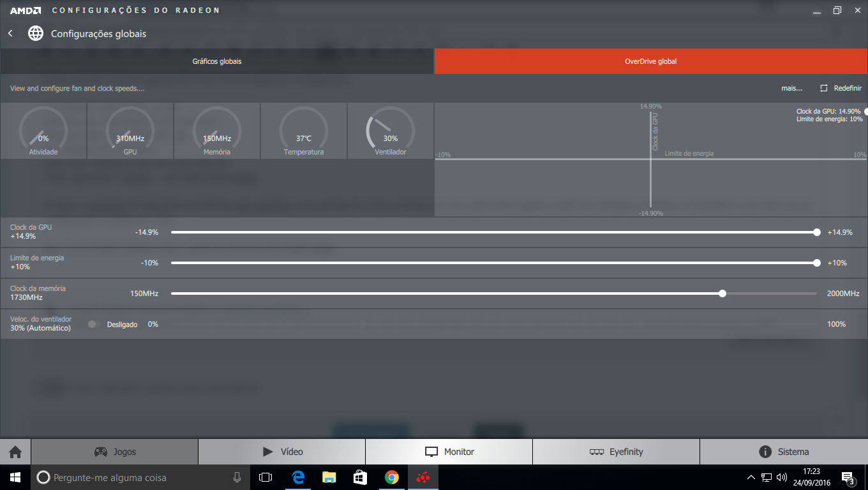Open the Jogos section
The width and height of the screenshot is (868, 490).
tap(115, 452)
